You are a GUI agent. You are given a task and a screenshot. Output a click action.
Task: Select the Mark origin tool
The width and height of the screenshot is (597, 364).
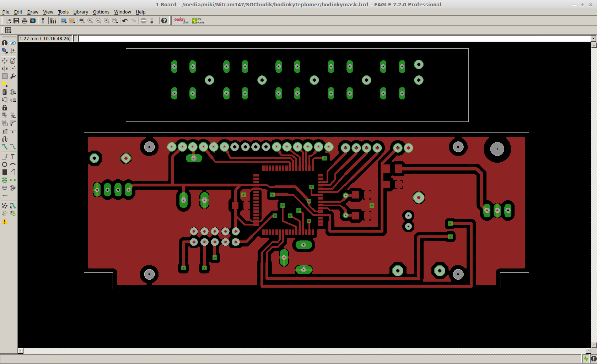click(x=13, y=51)
